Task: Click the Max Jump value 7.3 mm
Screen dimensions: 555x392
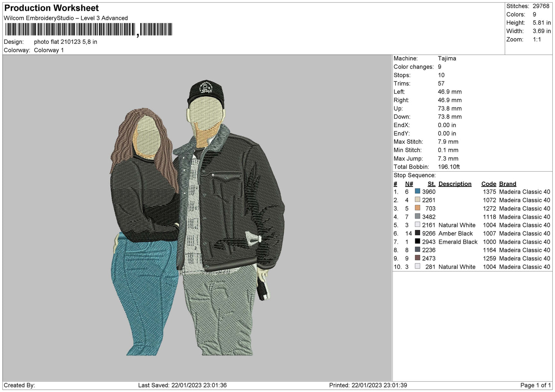Action: click(x=448, y=158)
